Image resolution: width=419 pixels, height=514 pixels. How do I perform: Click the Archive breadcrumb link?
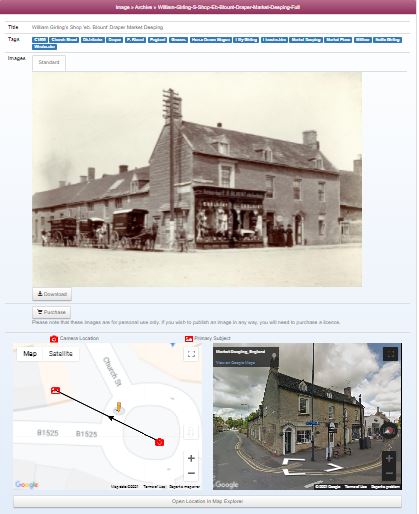point(143,7)
